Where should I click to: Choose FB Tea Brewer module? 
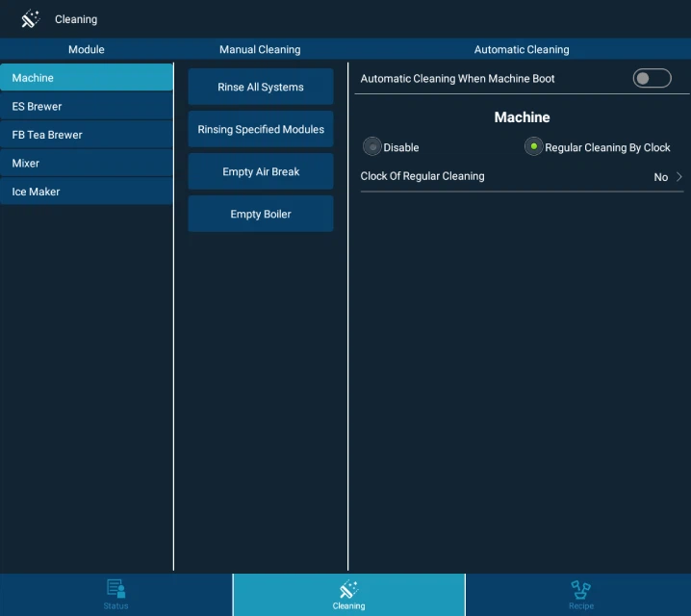click(87, 135)
